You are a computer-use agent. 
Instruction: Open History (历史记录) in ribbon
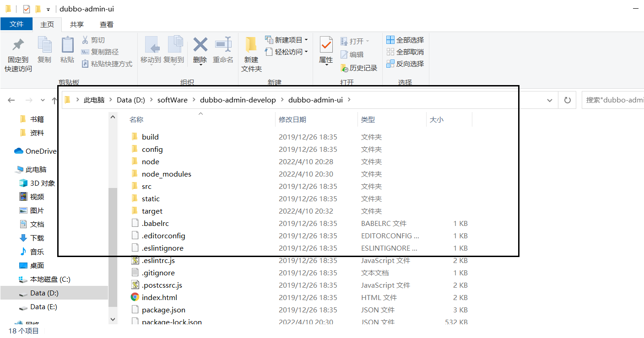pyautogui.click(x=359, y=68)
